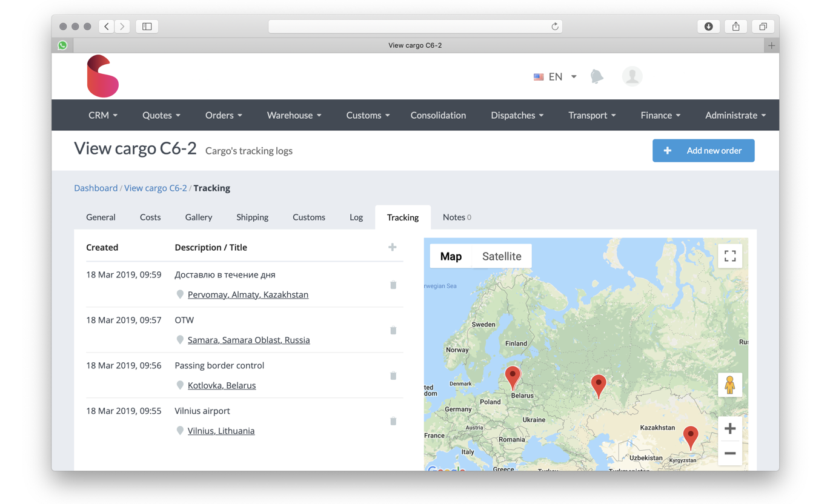Image resolution: width=830 pixels, height=504 pixels.
Task: Click the 'Vilnius airport' description text
Action: pyautogui.click(x=202, y=411)
